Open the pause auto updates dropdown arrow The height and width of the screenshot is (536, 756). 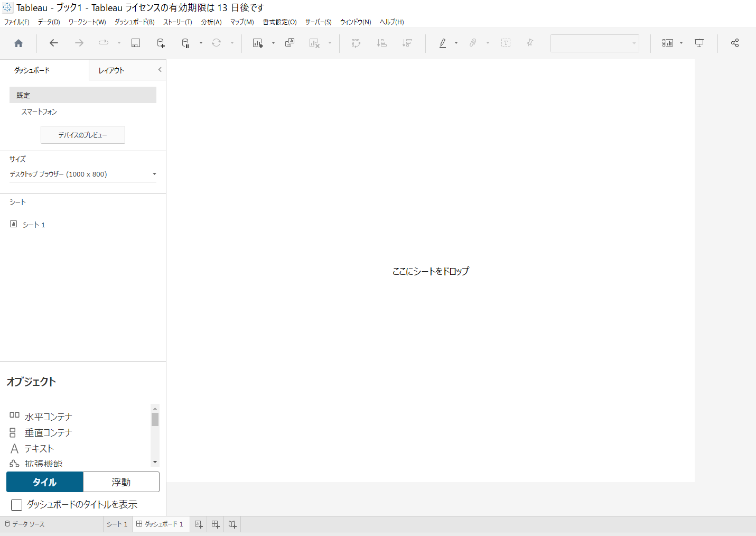201,43
